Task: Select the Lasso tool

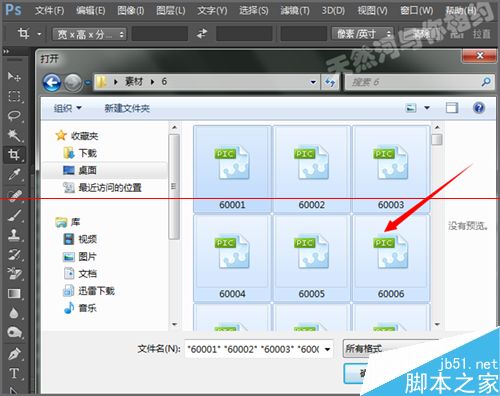Action: pos(14,116)
